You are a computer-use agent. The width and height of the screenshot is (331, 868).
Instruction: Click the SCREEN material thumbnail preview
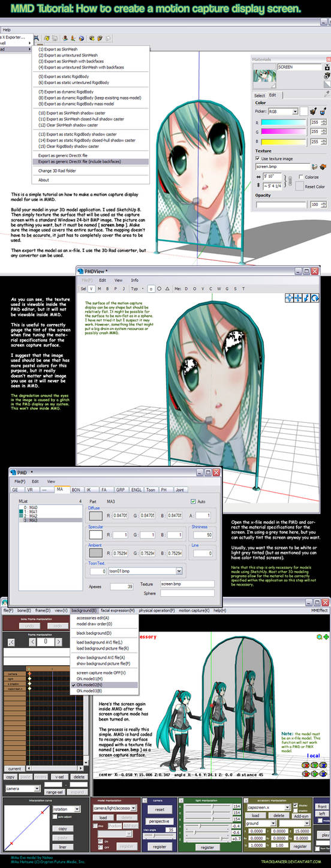point(264,76)
